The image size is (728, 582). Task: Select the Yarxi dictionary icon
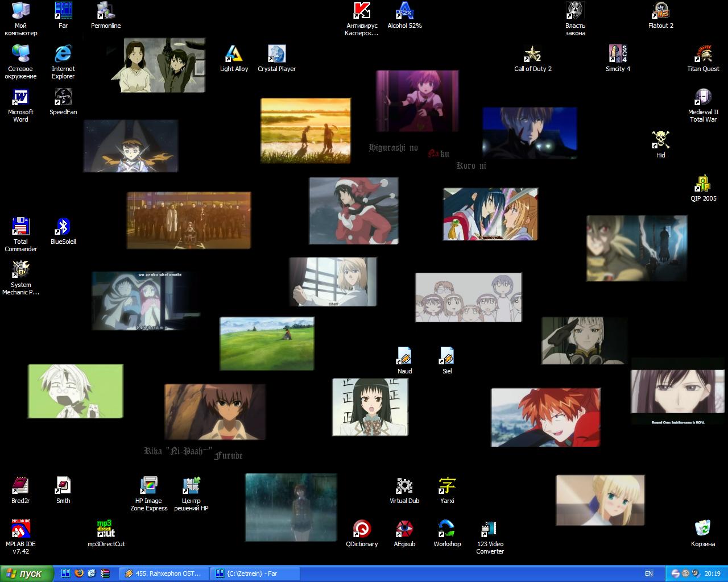point(447,487)
